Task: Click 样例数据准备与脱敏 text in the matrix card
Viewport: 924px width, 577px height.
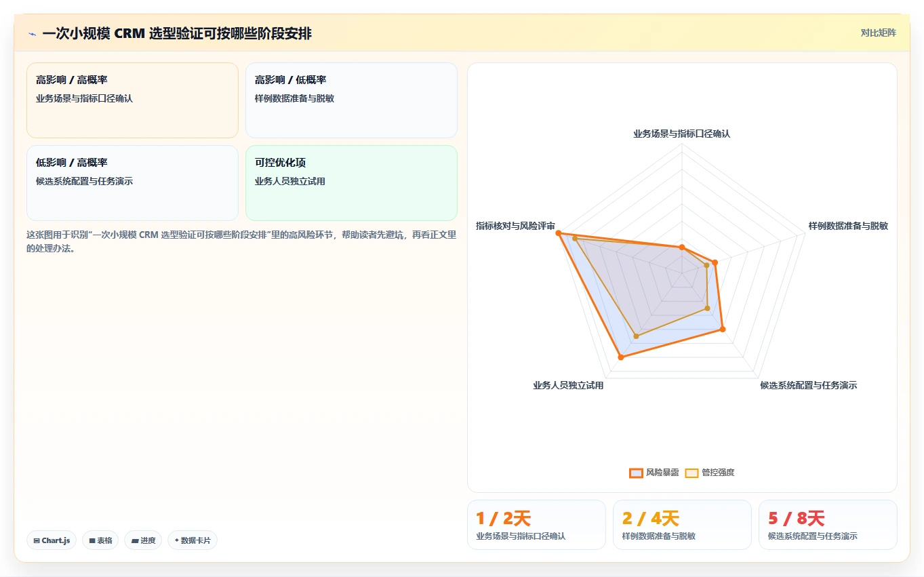Action: tap(294, 98)
